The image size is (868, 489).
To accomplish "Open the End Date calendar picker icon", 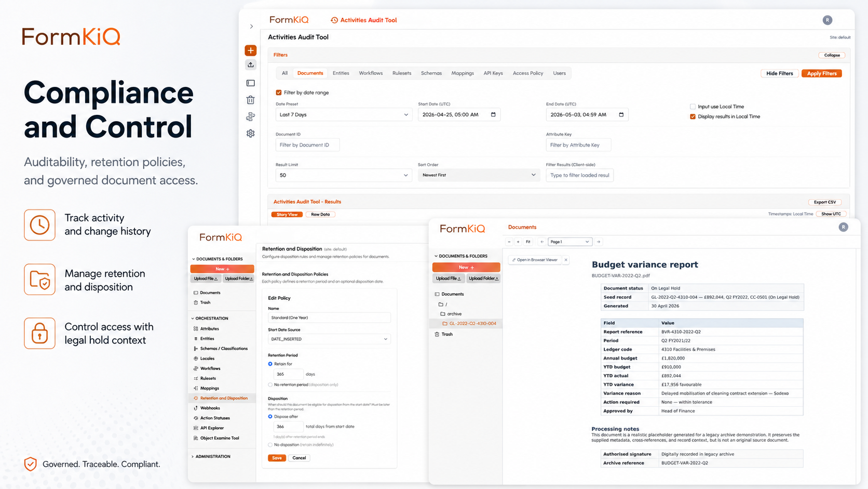I will [621, 114].
